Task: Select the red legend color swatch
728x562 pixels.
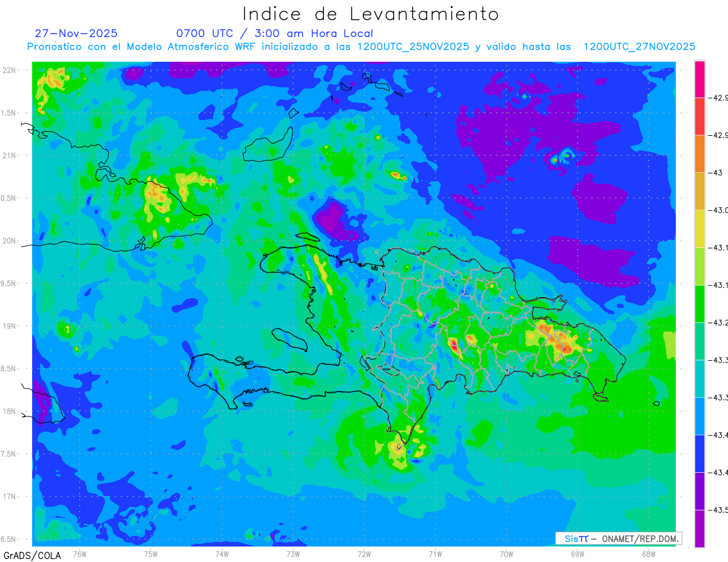Action: [699, 116]
